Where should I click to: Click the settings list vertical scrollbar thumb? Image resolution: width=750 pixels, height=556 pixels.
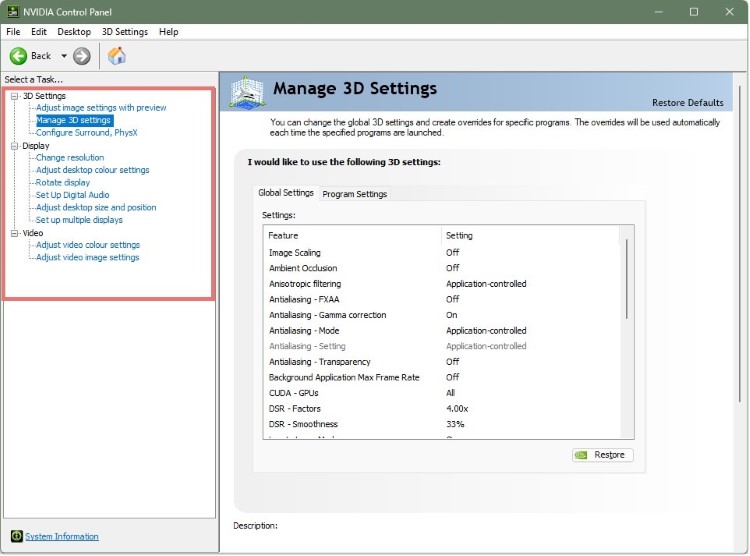click(x=627, y=279)
